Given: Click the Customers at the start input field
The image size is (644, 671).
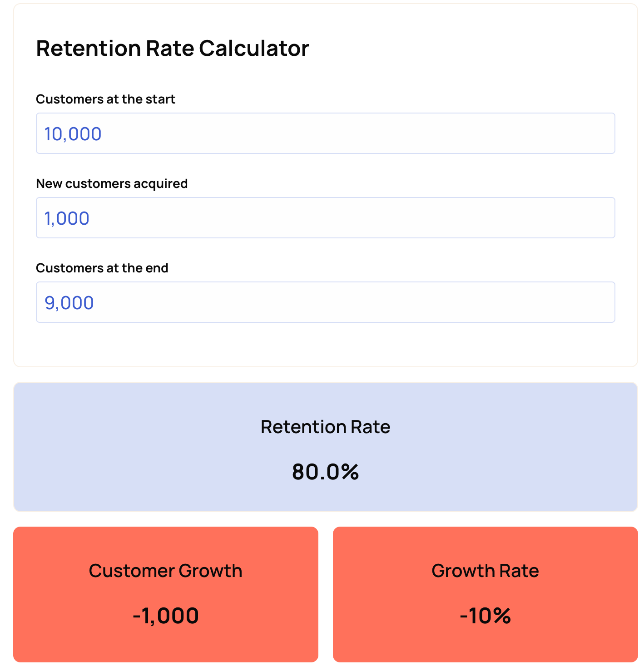Looking at the screenshot, I should (325, 133).
